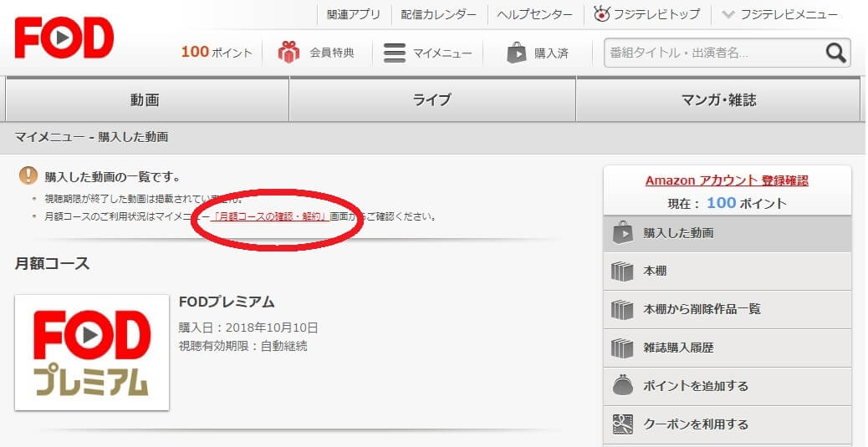Viewport: 868px width, 447px height.
Task: Click the マイメニュー - 購入した動画 breadcrumb
Action: [91, 137]
